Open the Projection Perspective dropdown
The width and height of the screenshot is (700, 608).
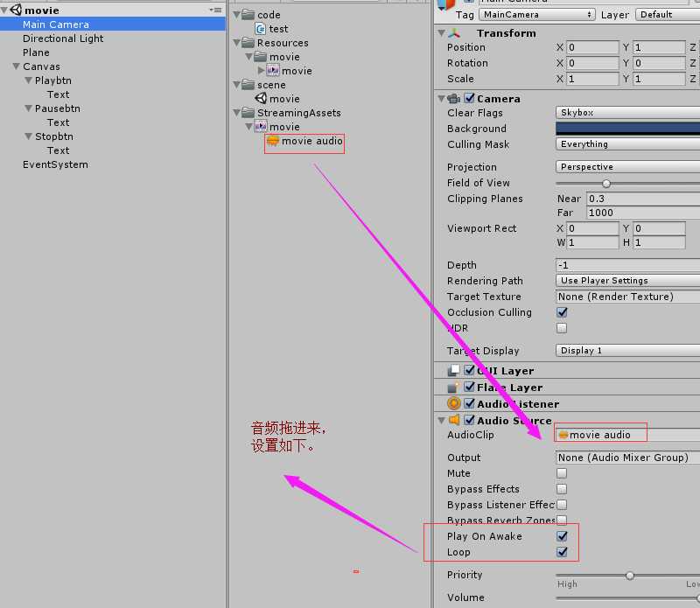627,167
